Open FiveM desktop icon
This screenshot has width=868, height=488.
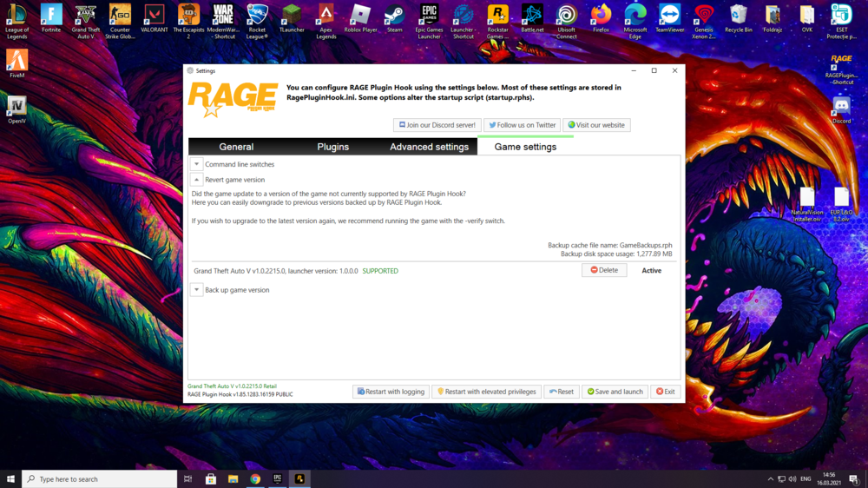[x=16, y=63]
